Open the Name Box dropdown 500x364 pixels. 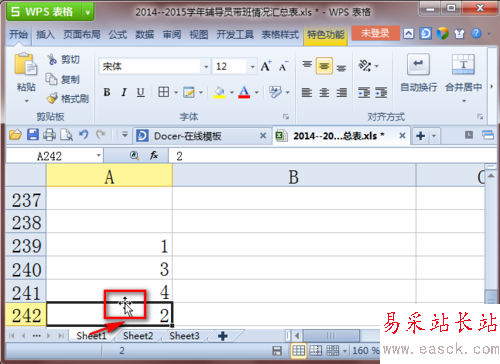pos(99,155)
